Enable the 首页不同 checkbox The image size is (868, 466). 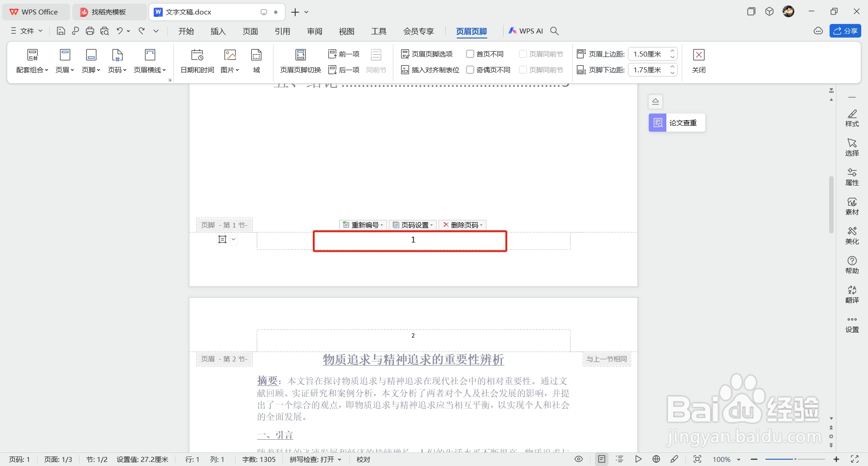click(x=470, y=53)
